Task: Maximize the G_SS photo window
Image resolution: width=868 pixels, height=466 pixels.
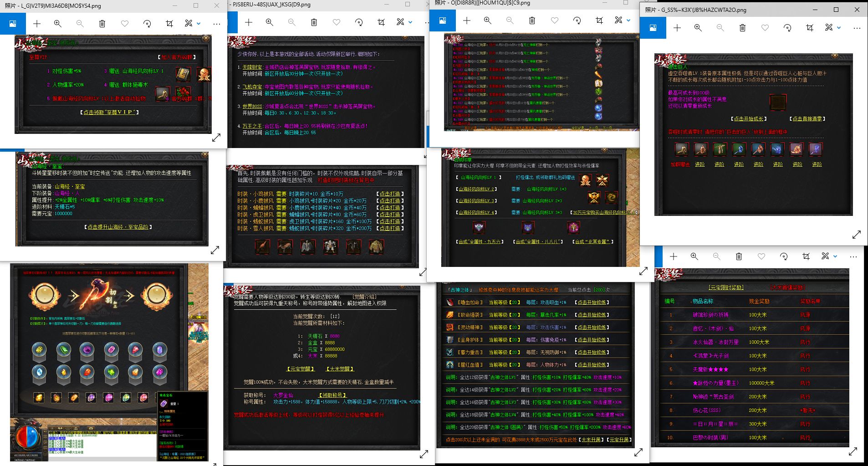Action: pos(836,10)
